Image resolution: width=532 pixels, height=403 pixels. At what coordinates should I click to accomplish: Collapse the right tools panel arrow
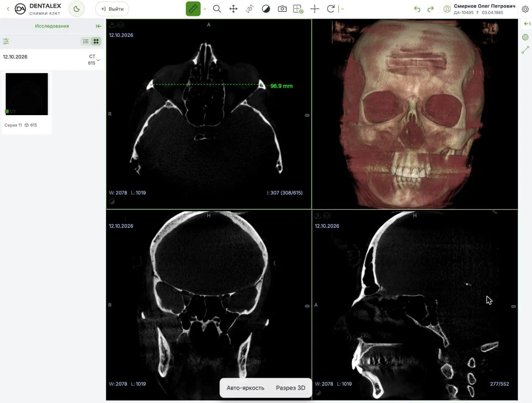(527, 24)
